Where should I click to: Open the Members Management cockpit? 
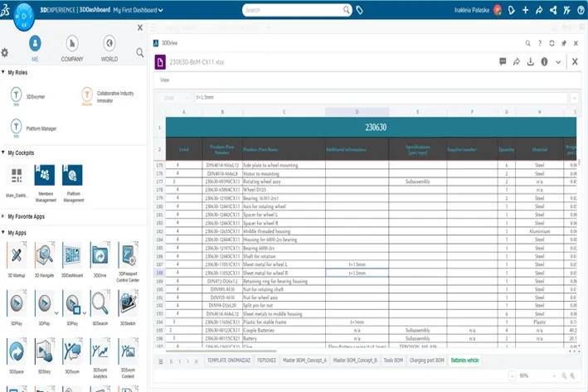45,175
